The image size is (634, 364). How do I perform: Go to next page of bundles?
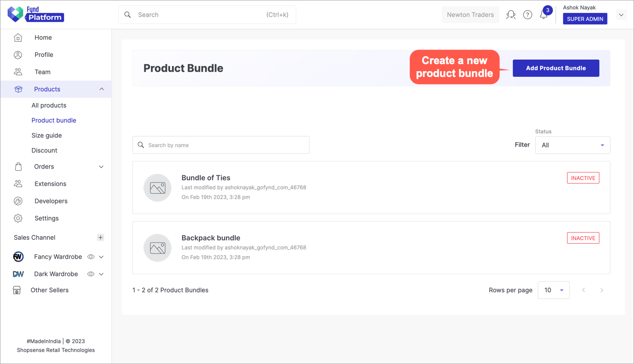(x=602, y=290)
